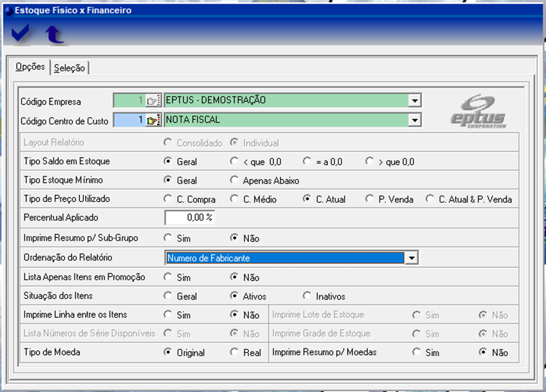The image size is (546, 392).
Task: Select P. Venda price type option
Action: tap(369, 199)
